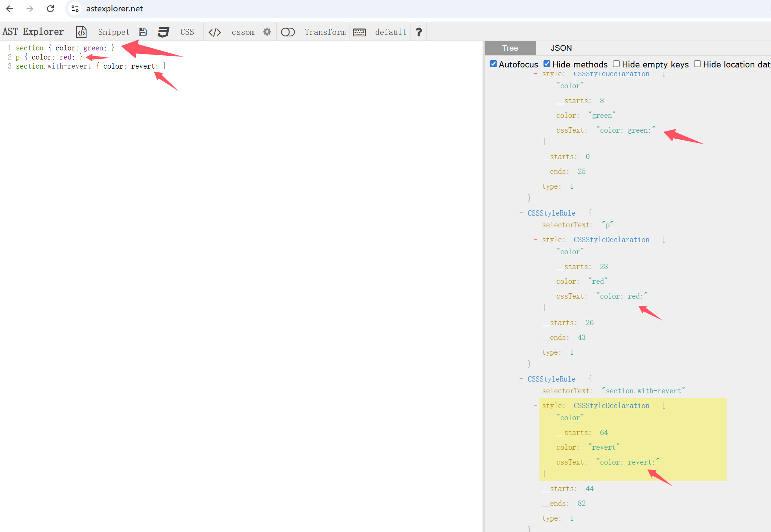This screenshot has height=532, width=771.
Task: Toggle the Transform switch
Action: pos(288,32)
